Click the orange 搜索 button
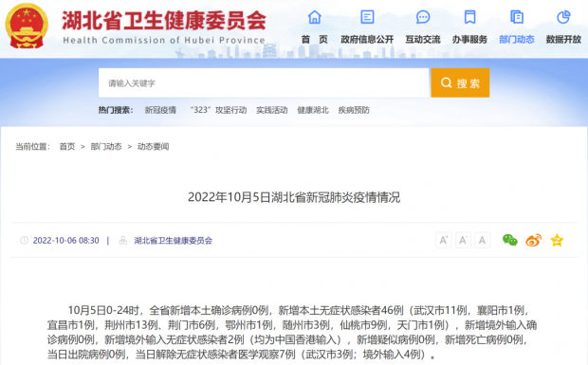Screen dimensions: 588x365 460,82
